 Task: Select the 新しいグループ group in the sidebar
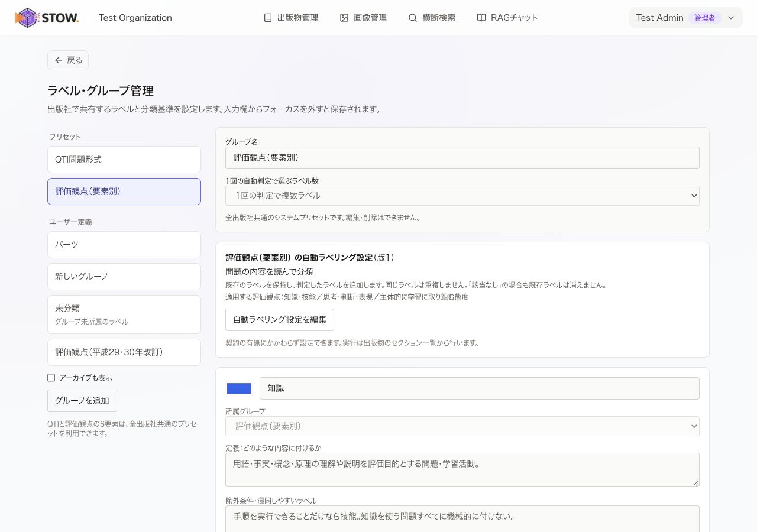pos(124,277)
